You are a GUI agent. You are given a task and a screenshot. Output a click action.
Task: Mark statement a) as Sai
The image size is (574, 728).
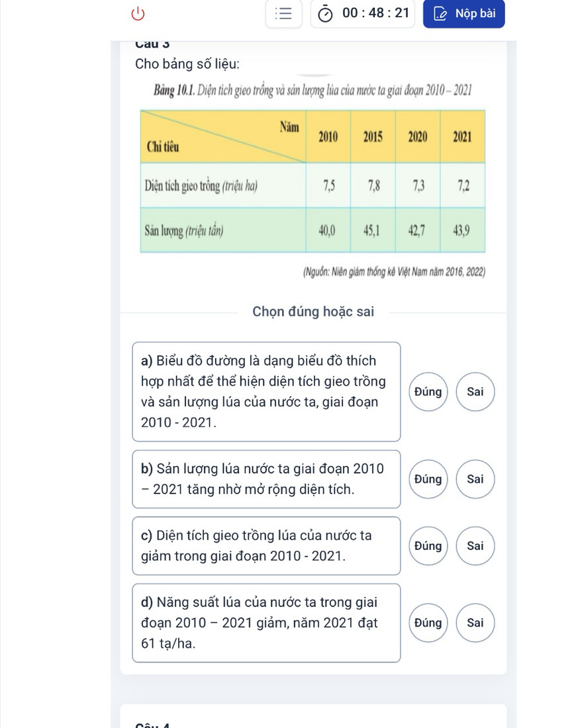(x=475, y=391)
